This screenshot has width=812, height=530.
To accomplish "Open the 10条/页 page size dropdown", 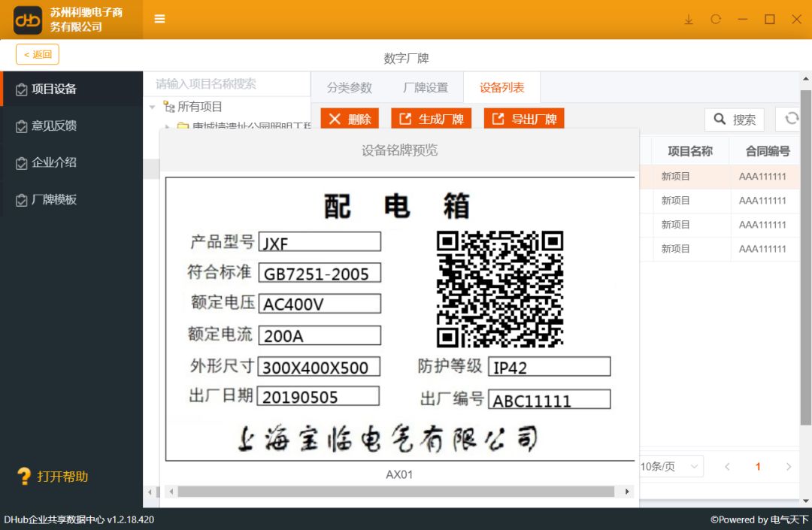I will pos(671,466).
